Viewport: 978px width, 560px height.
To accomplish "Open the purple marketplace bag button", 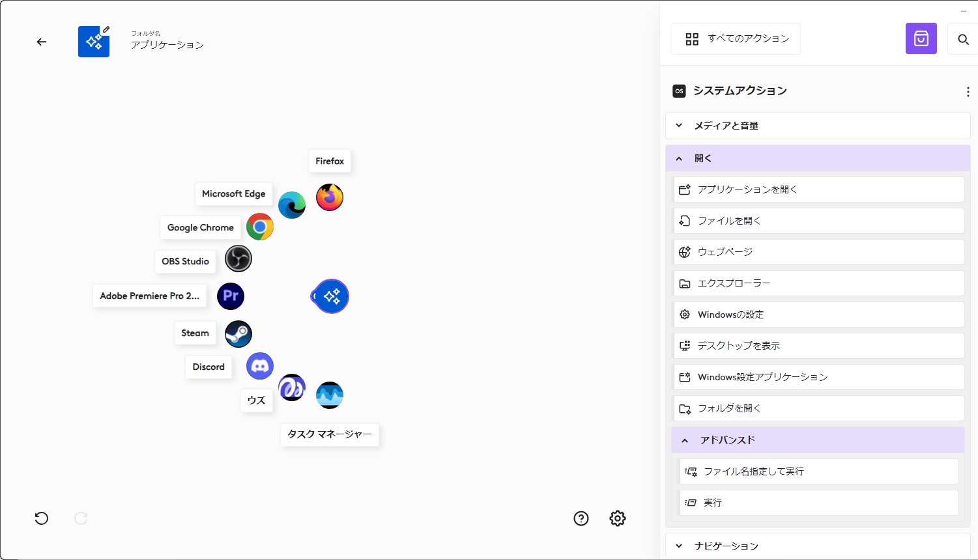I will [921, 39].
